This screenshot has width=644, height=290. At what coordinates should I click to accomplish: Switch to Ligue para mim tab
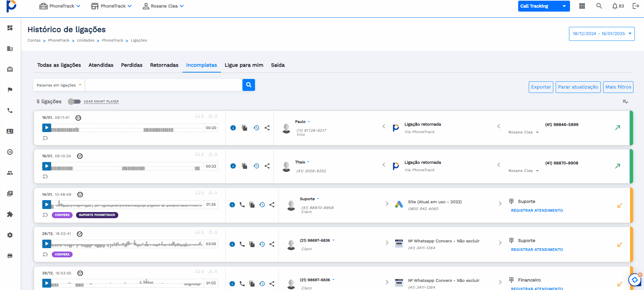point(244,65)
